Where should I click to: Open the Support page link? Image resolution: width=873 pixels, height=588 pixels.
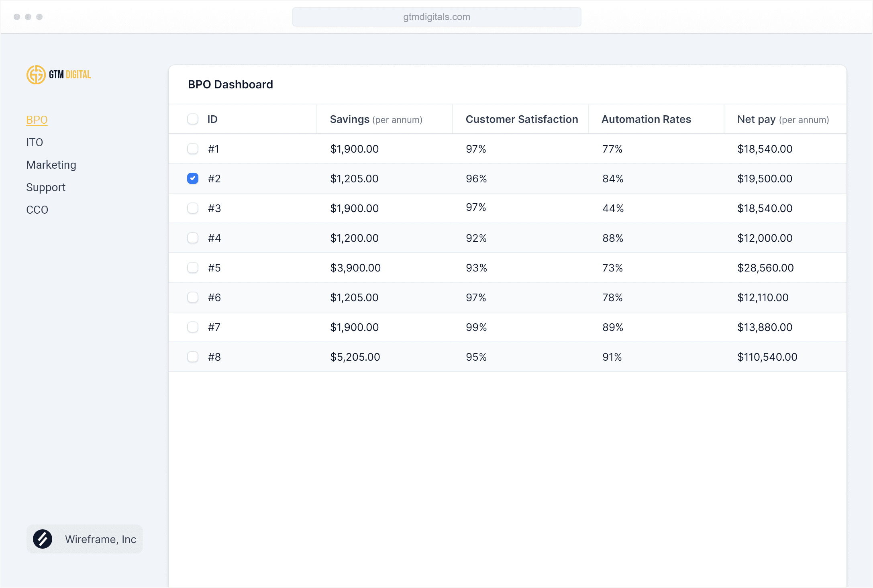46,188
